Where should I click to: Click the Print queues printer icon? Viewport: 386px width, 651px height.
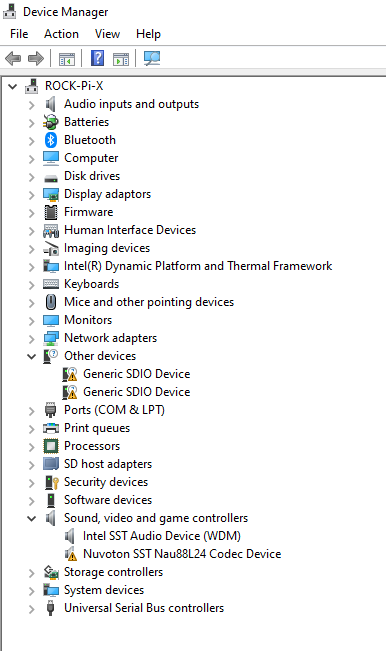[x=51, y=428]
